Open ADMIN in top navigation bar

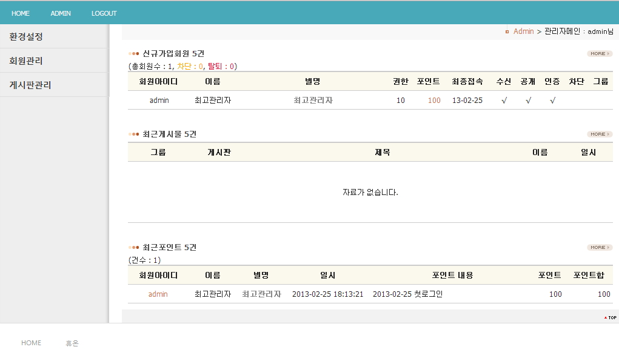pyautogui.click(x=61, y=13)
